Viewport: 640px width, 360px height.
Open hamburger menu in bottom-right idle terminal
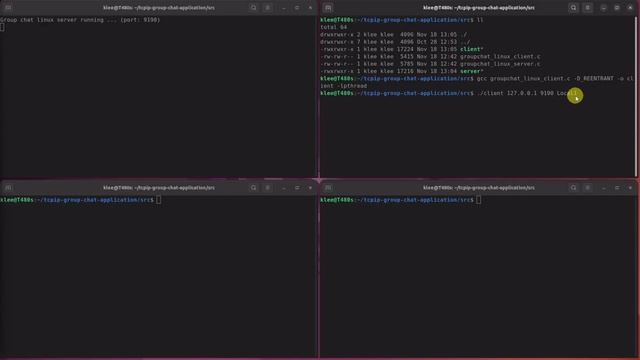[x=588, y=187]
